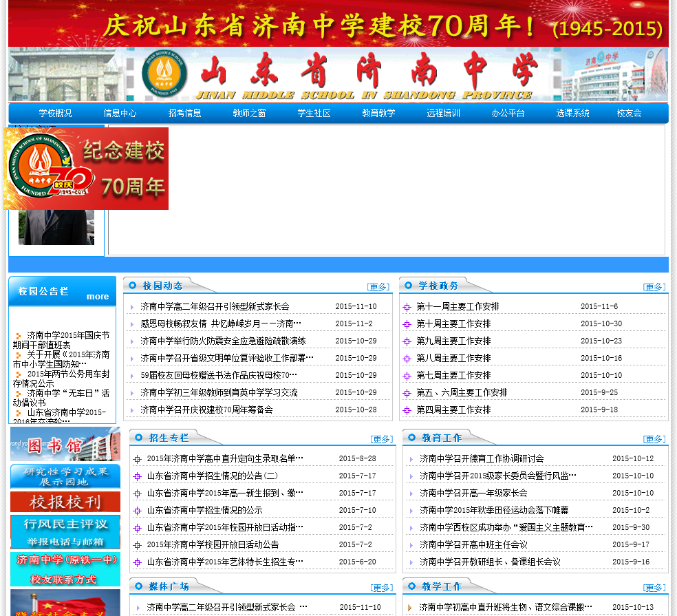677x616 pixels.
Task: Open 济南中学召开教研组长、备课组长会议
Action: click(x=490, y=562)
